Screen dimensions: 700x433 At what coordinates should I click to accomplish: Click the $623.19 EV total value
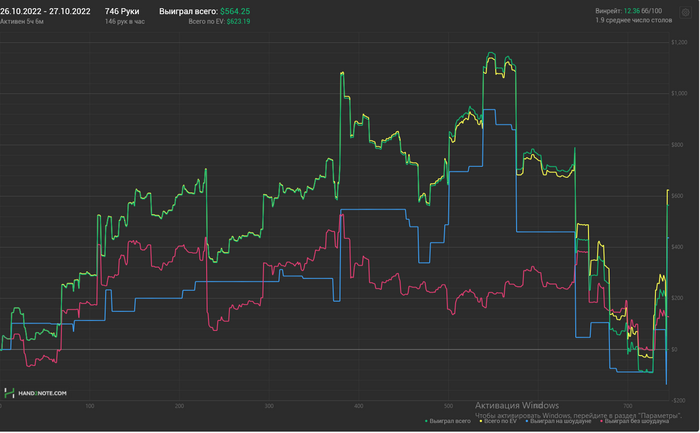tap(238, 21)
